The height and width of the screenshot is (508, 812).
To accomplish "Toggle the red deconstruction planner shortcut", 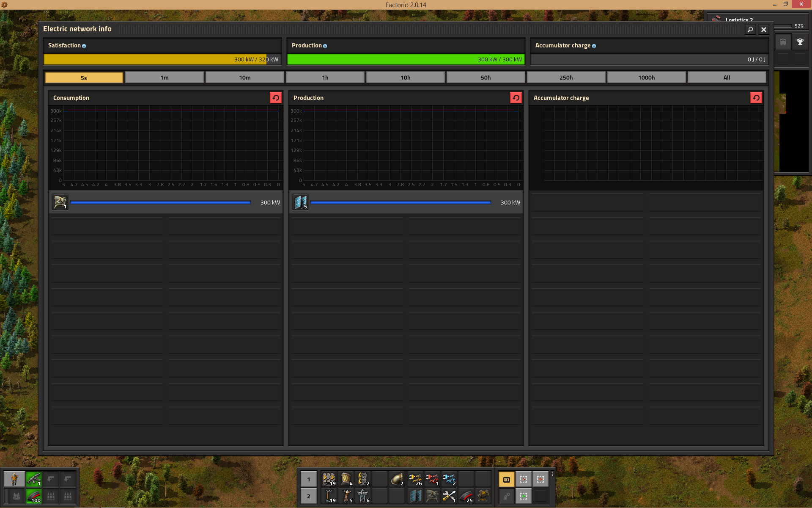I will (540, 479).
